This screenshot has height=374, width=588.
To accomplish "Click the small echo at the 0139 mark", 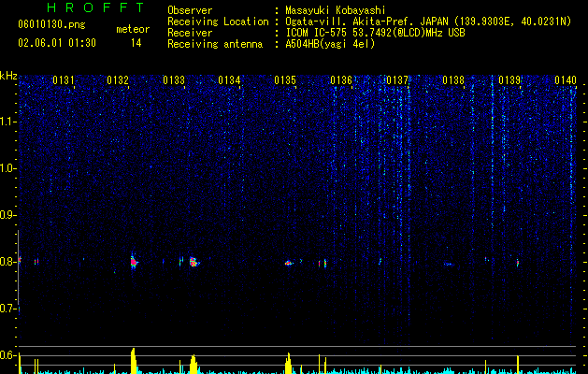I will [518, 263].
